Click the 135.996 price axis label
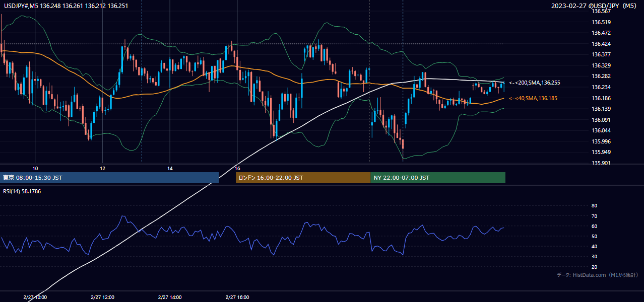This screenshot has width=644, height=302. 601,141
